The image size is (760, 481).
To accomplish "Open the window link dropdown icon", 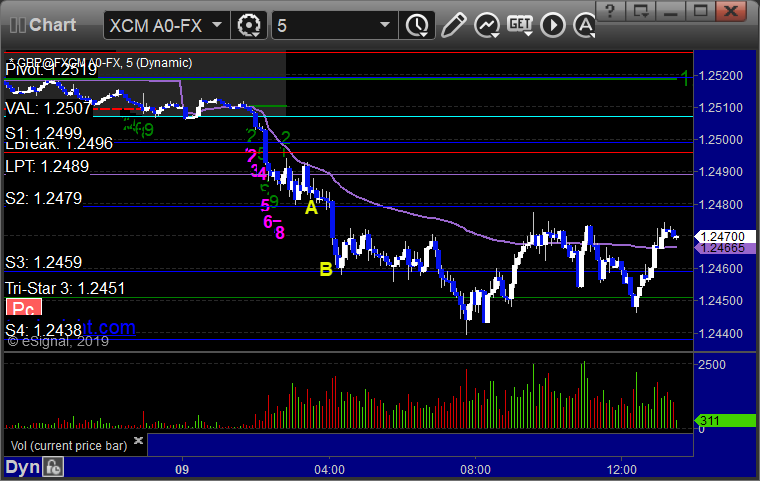I will click(x=641, y=11).
